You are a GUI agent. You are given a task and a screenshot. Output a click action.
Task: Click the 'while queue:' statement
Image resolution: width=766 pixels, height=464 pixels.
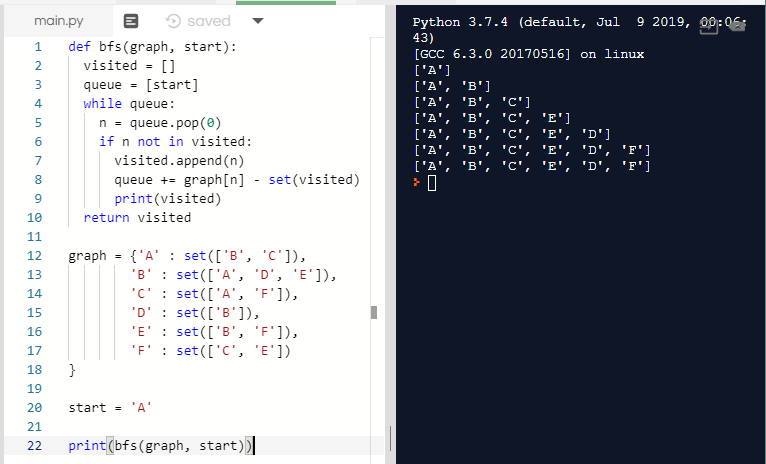128,104
